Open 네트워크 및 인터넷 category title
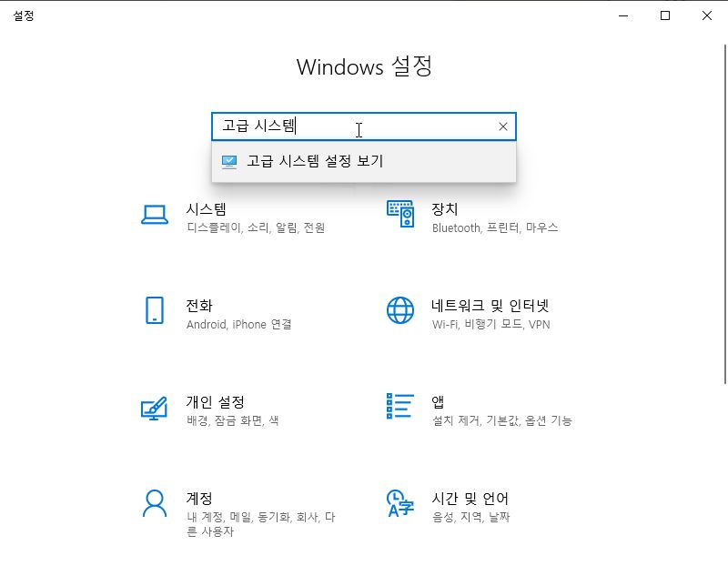Image resolution: width=728 pixels, height=576 pixels. pos(490,306)
